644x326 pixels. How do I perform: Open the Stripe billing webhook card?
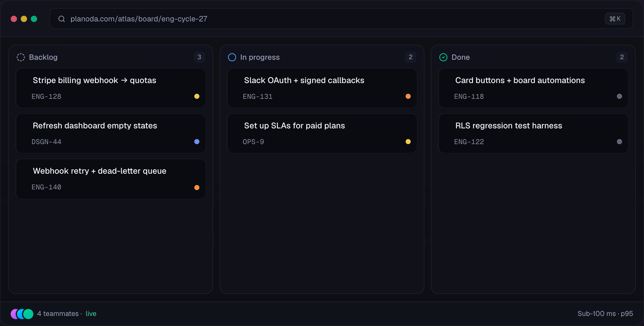[111, 88]
